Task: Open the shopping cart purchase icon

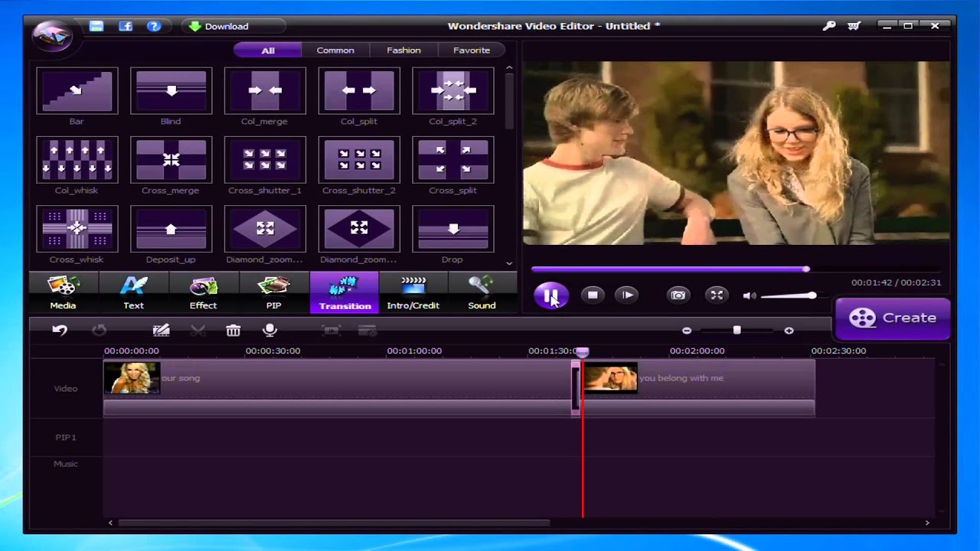Action: coord(854,26)
